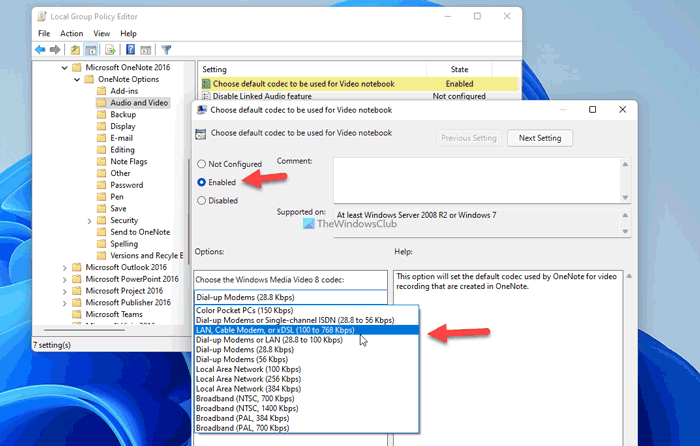Image resolution: width=700 pixels, height=446 pixels.
Task: Maximize the policy setting dialog
Action: pyautogui.click(x=592, y=110)
